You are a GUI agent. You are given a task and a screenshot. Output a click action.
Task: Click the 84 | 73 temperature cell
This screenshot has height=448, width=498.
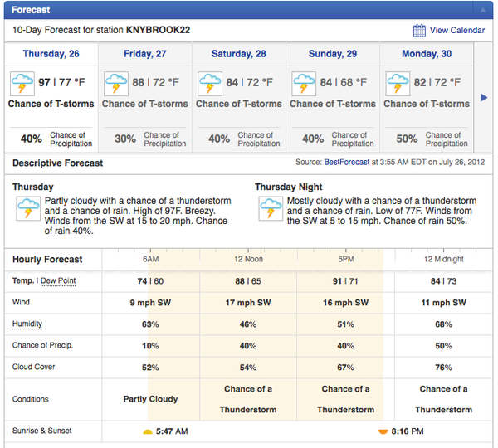pos(443,281)
